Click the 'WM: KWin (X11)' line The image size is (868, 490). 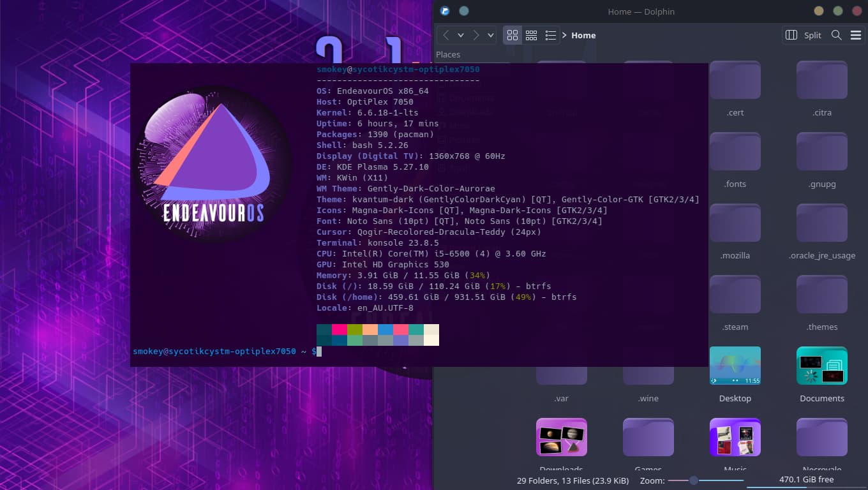pyautogui.click(x=352, y=178)
